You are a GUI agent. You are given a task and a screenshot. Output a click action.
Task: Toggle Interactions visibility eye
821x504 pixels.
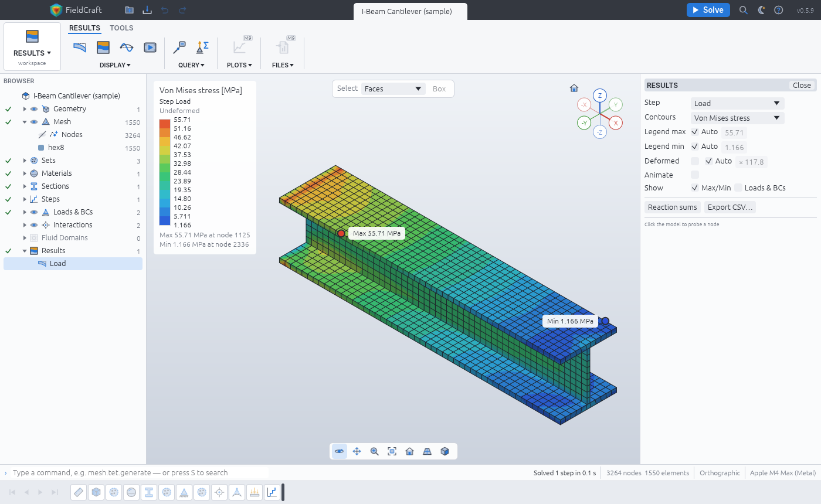(34, 225)
